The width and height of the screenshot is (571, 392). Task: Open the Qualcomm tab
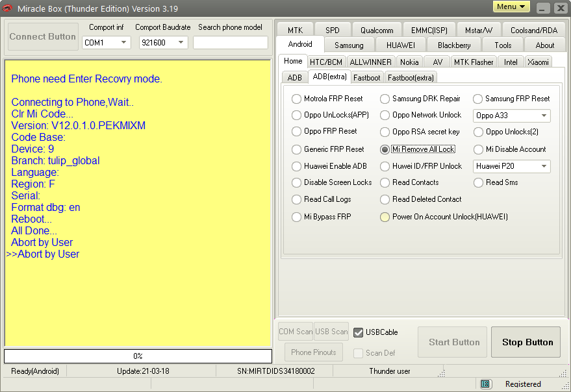[x=377, y=30]
